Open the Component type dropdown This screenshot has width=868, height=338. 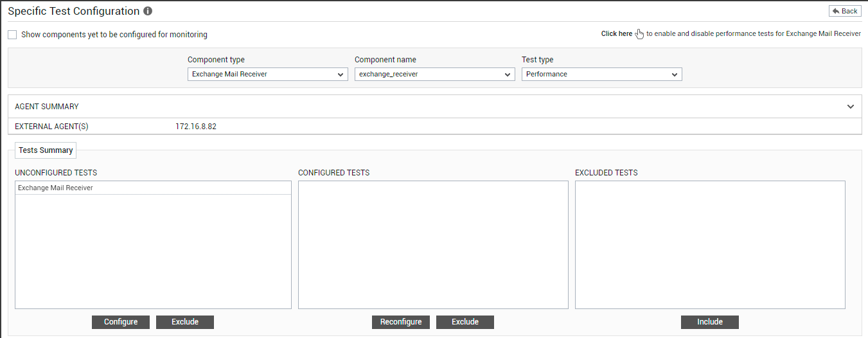tap(268, 75)
